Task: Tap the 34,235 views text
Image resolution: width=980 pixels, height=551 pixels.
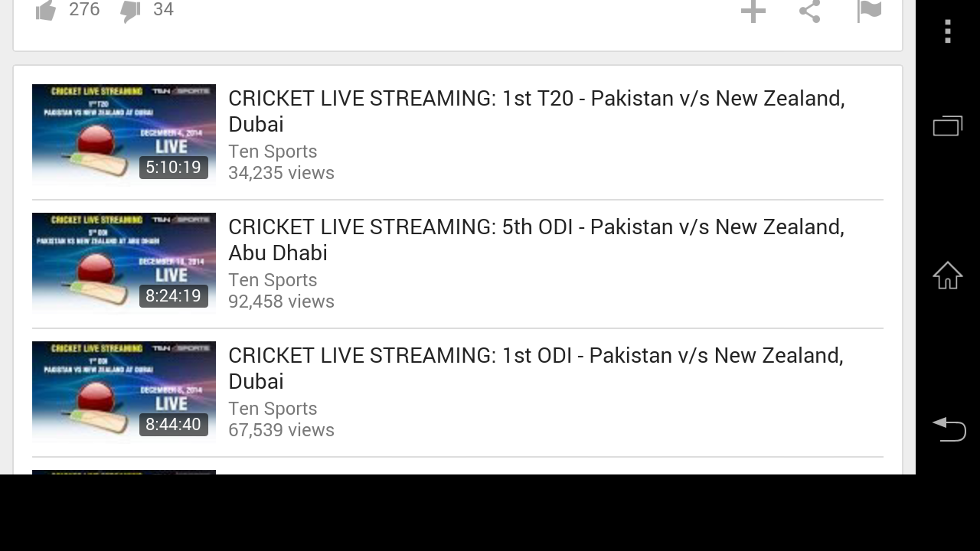Action: [x=281, y=173]
